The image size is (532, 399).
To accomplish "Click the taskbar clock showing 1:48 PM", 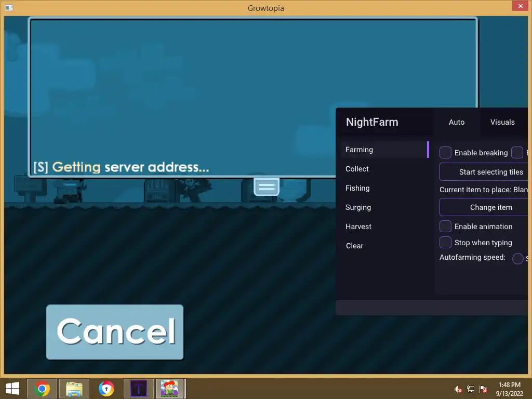I will [509, 389].
